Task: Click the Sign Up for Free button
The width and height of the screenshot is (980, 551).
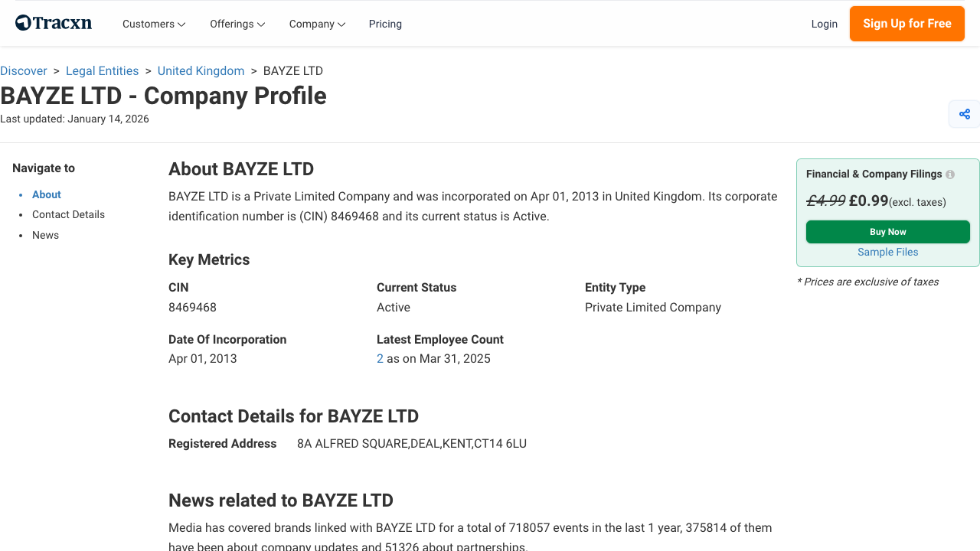Action: point(906,24)
